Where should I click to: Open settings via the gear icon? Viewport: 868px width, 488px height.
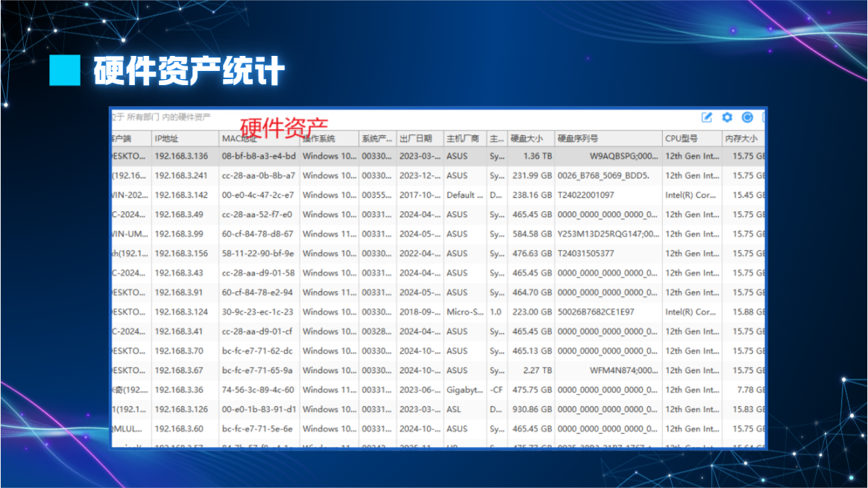727,117
